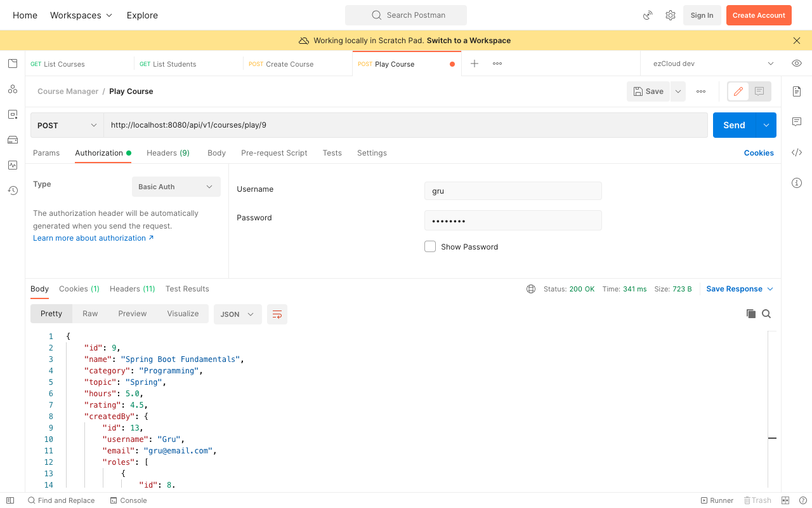Screen dimensions: 812x508
Task: Click the Send button
Action: pos(734,125)
